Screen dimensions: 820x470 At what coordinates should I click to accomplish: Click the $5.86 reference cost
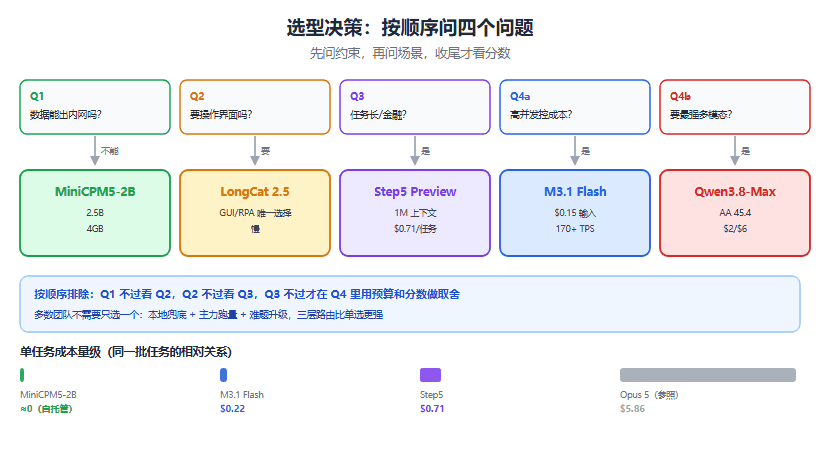tap(632, 409)
